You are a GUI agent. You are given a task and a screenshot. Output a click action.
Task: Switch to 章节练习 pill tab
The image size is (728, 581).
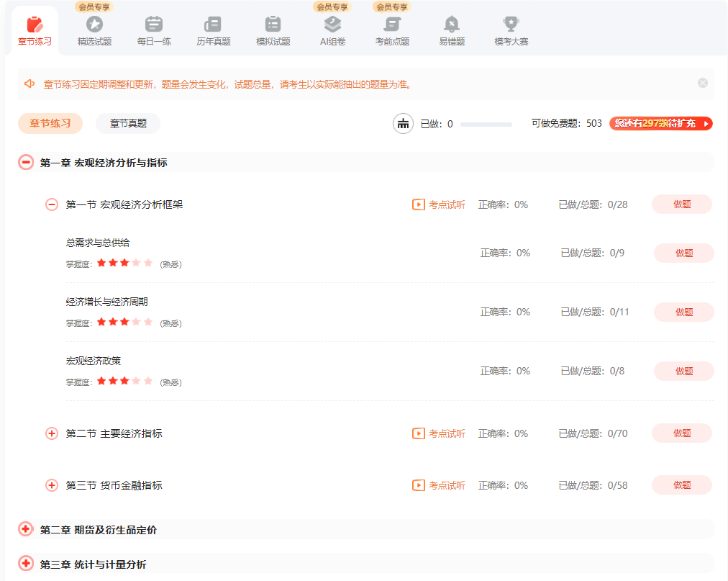point(50,123)
